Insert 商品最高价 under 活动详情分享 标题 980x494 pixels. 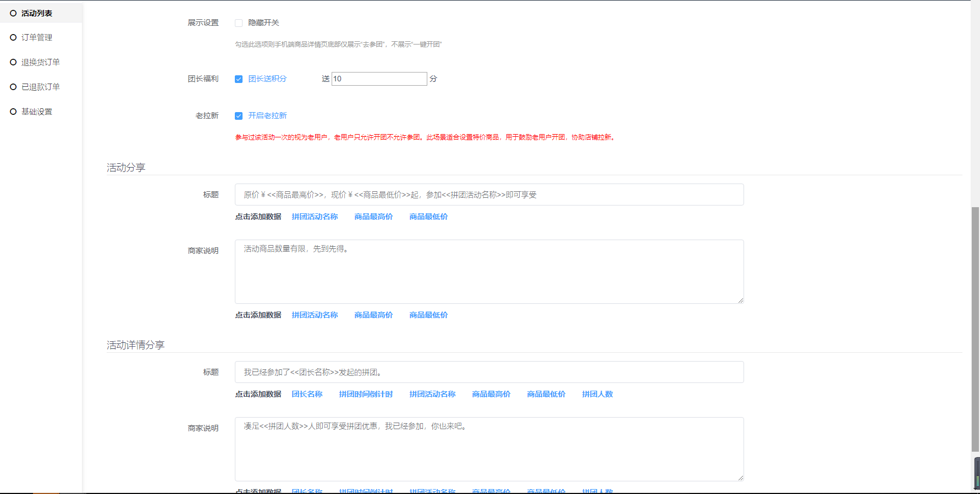491,394
